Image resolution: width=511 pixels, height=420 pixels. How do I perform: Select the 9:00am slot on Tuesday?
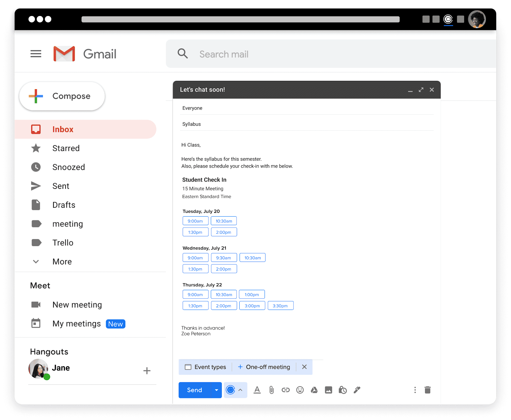click(195, 221)
